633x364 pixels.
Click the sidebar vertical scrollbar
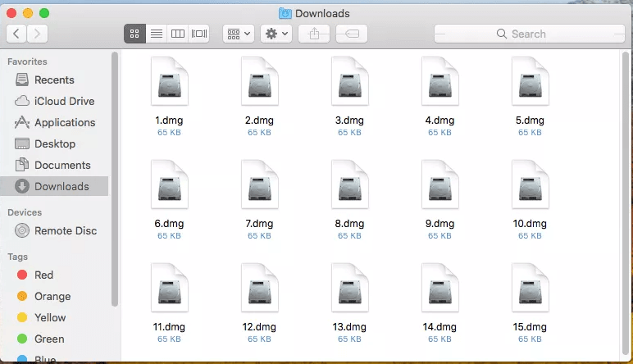[115, 180]
